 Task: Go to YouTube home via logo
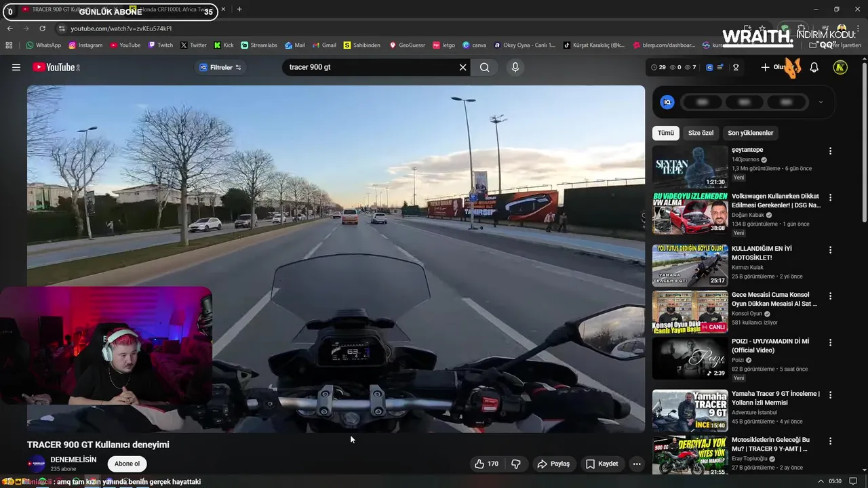[56, 67]
